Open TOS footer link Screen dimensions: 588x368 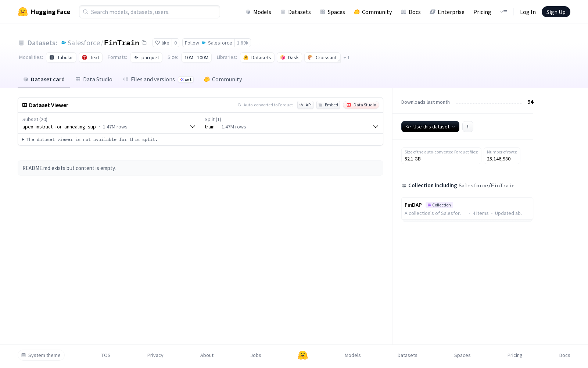106,355
